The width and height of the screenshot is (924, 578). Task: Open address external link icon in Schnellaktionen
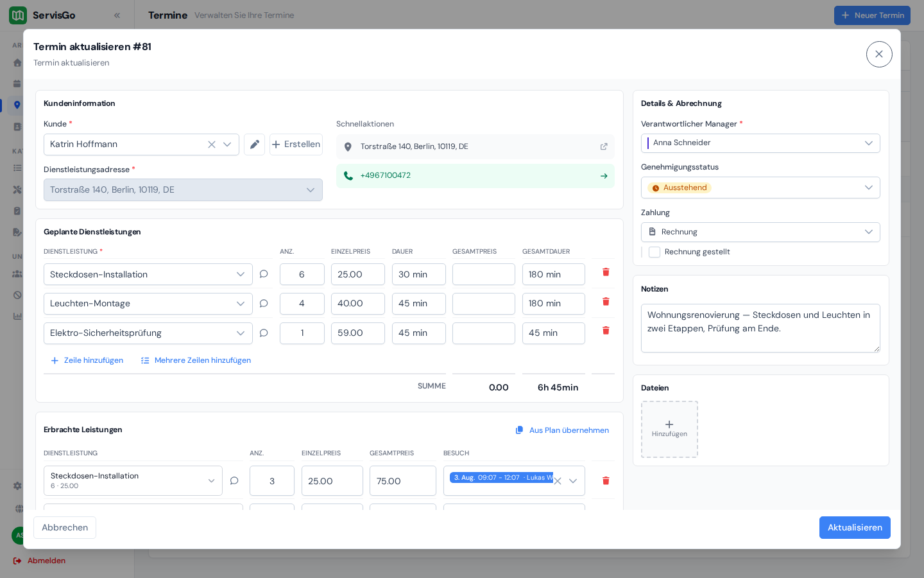[604, 146]
